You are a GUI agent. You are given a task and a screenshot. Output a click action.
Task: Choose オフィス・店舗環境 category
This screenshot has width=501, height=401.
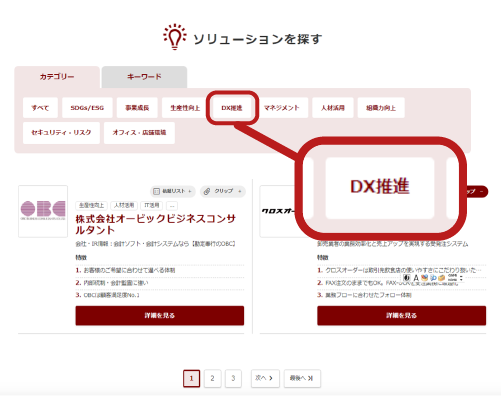pyautogui.click(x=139, y=133)
